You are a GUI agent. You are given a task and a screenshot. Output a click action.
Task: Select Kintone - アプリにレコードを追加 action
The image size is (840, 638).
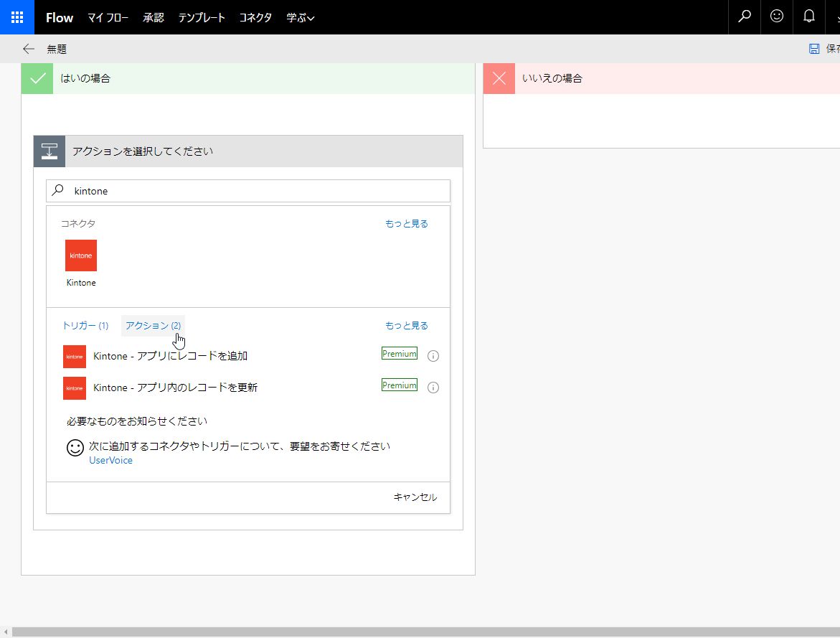[x=170, y=356]
